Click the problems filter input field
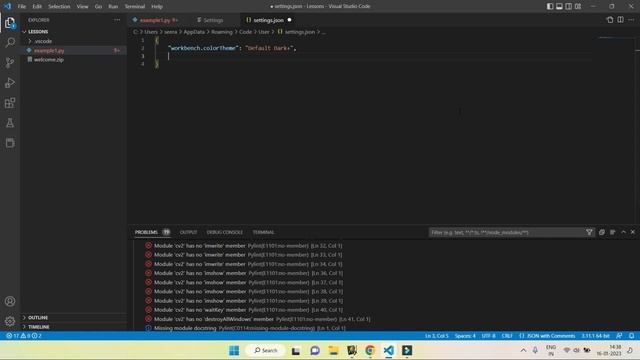 [507, 232]
